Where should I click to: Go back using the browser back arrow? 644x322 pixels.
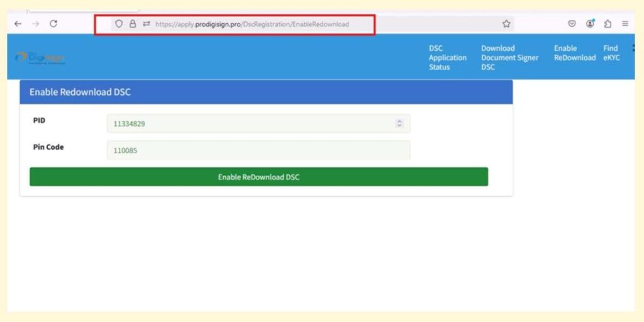(18, 24)
